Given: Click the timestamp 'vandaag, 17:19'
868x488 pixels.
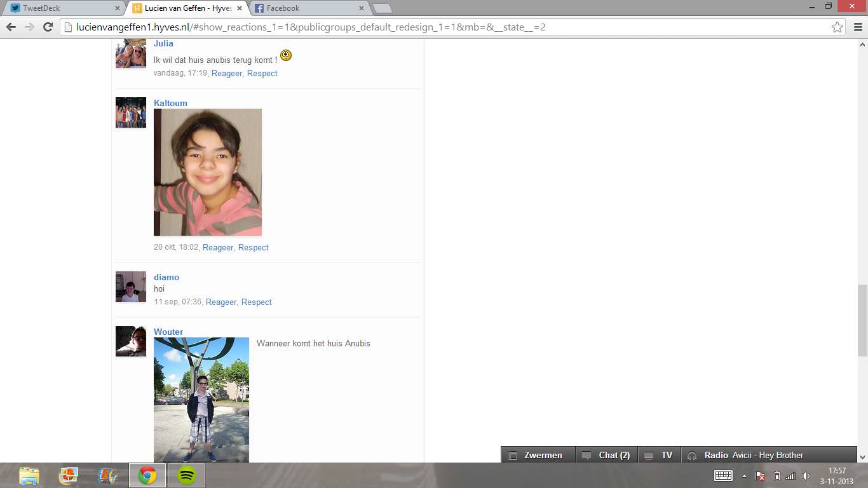Looking at the screenshot, I should tap(180, 73).
